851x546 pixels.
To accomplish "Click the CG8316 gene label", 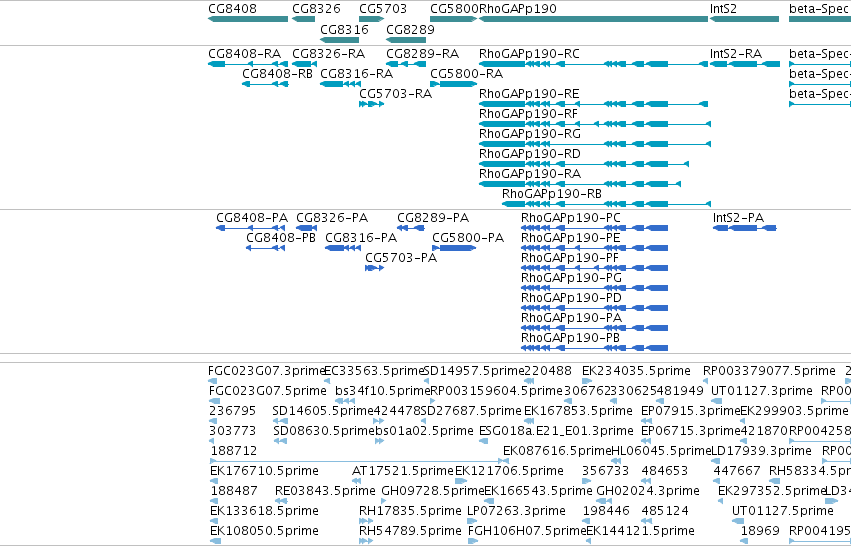I will pyautogui.click(x=344, y=29).
